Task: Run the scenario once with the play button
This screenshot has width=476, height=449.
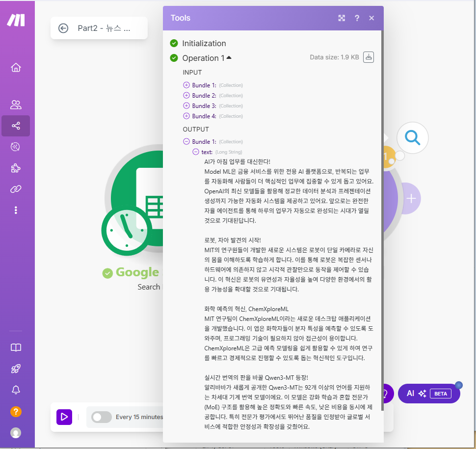Action: click(64, 417)
